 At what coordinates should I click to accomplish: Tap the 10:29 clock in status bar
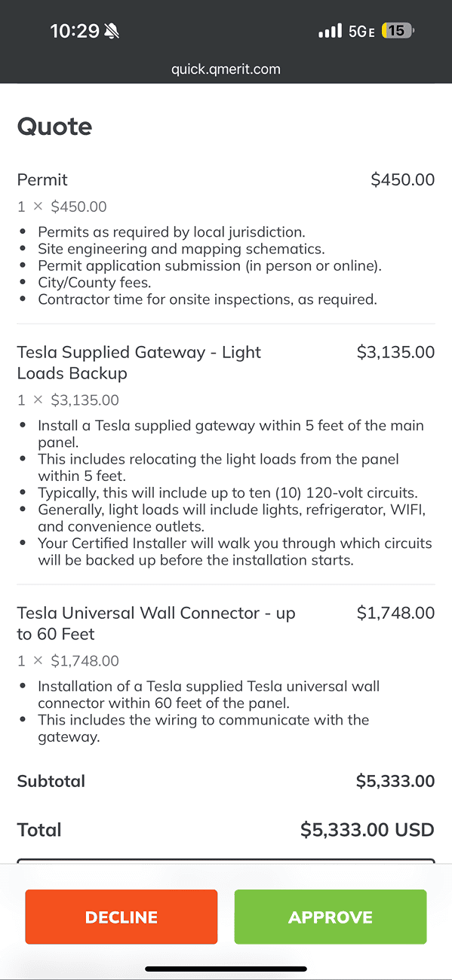(x=75, y=31)
